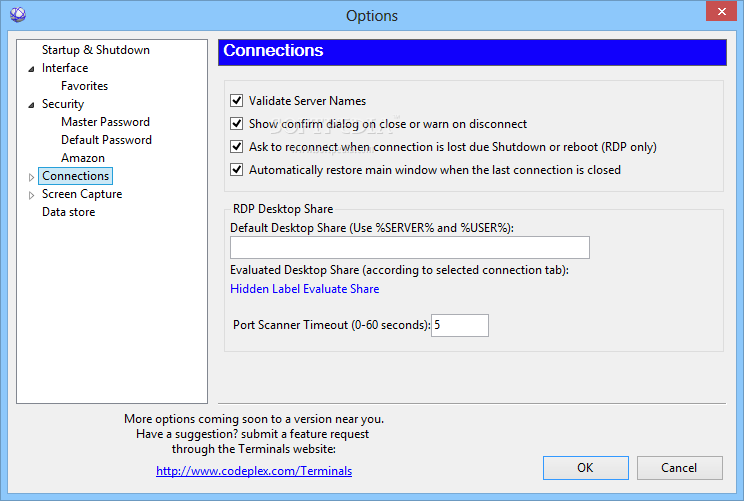Viewport: 744px width, 501px height.
Task: Confirm settings with the OK button
Action: point(586,468)
